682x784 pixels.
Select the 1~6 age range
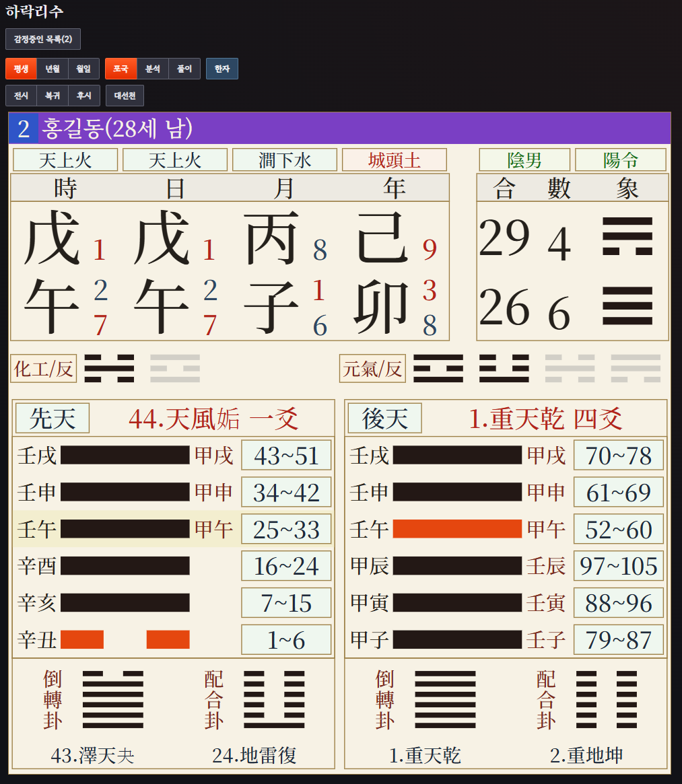point(286,639)
